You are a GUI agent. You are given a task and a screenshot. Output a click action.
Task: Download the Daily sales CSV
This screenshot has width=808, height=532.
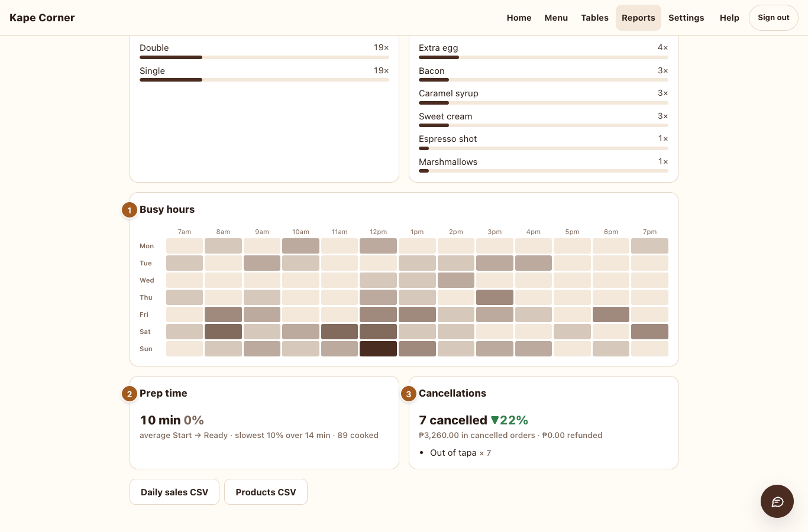[174, 492]
